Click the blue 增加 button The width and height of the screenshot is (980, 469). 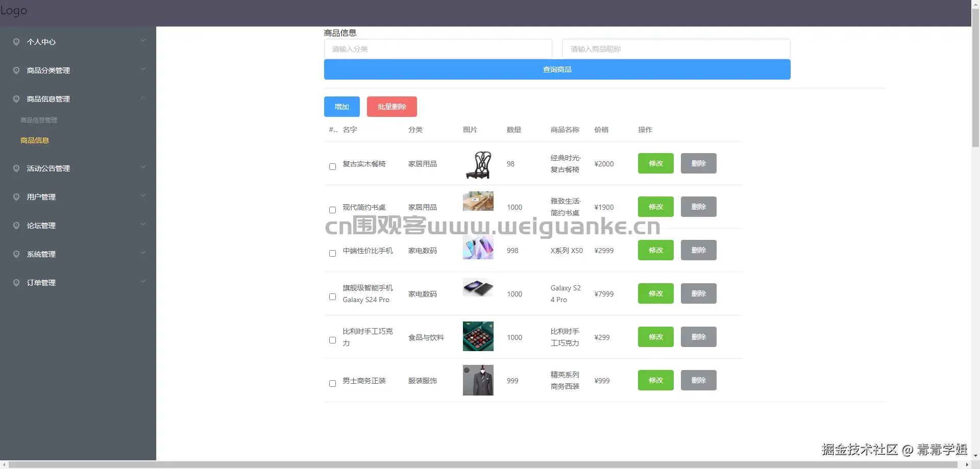pos(342,107)
